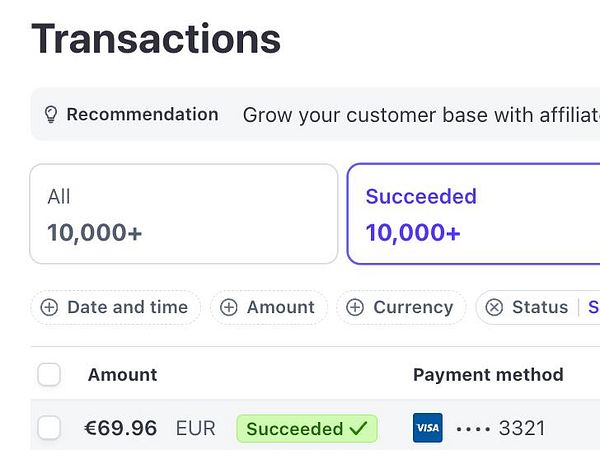Click the Recommendation lightbulb icon
Viewport: 600px width, 450px height.
(51, 115)
